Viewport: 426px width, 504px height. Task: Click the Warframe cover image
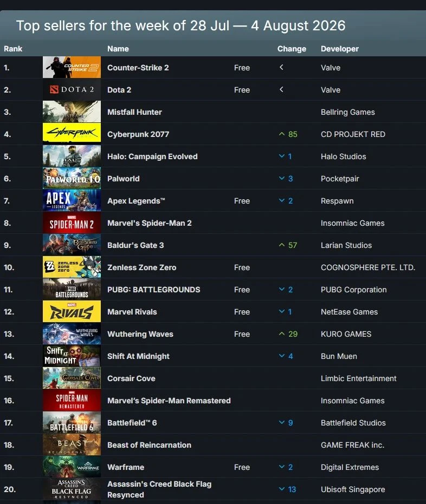click(72, 467)
